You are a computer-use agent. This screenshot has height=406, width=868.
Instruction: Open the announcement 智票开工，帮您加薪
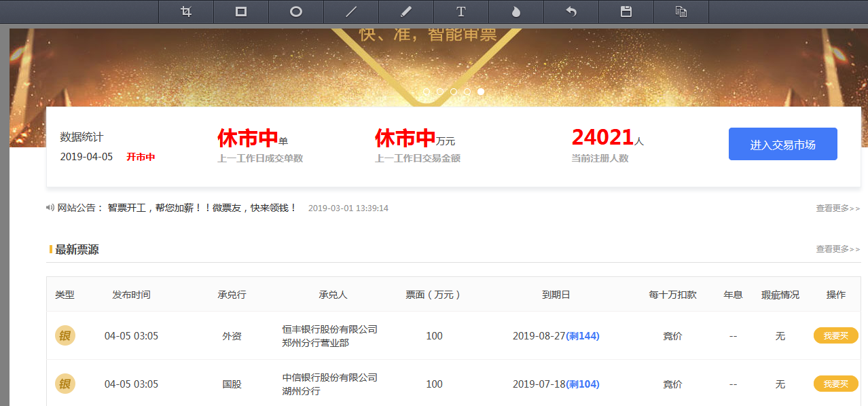(x=202, y=208)
